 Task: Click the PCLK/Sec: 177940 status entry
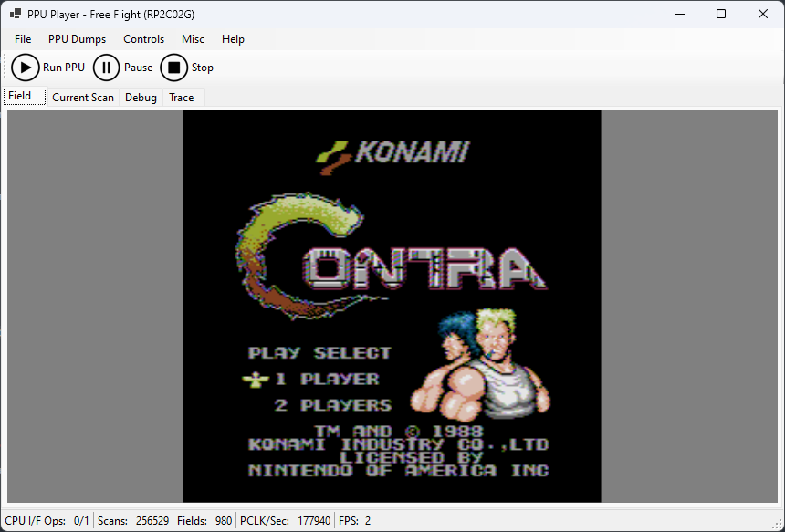(286, 521)
